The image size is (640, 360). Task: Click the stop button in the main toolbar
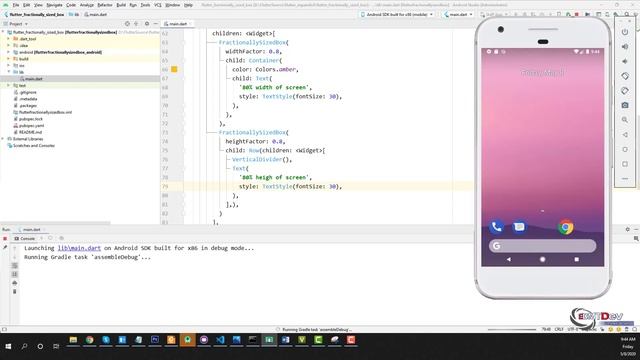click(577, 14)
